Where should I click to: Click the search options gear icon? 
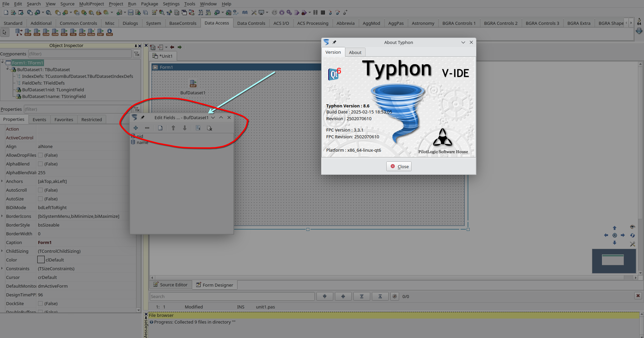click(x=395, y=296)
